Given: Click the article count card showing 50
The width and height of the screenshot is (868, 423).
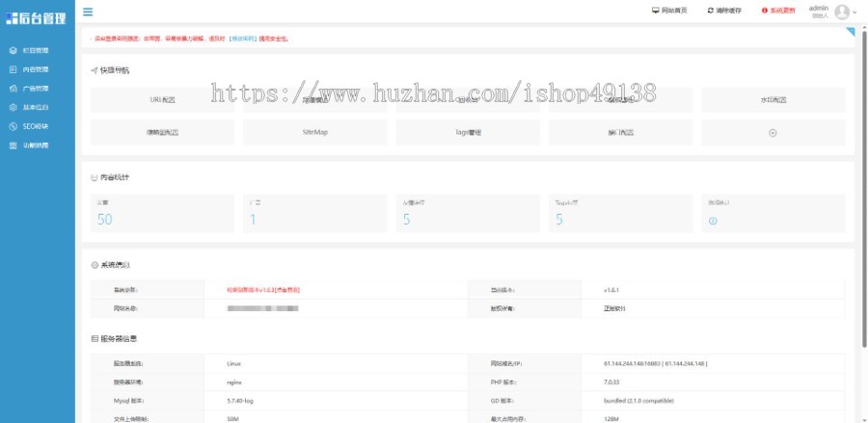Looking at the screenshot, I should pyautogui.click(x=162, y=213).
